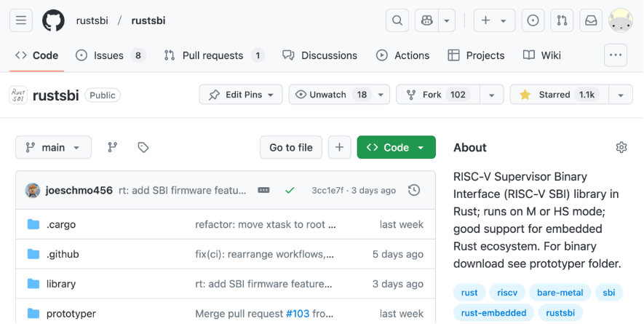Click the GitHub logo home icon

pyautogui.click(x=53, y=20)
